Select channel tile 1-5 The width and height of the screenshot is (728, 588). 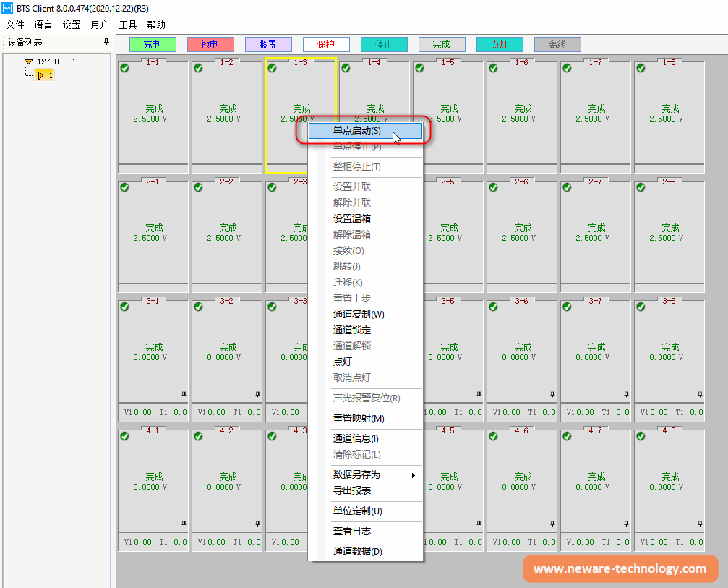(x=448, y=116)
